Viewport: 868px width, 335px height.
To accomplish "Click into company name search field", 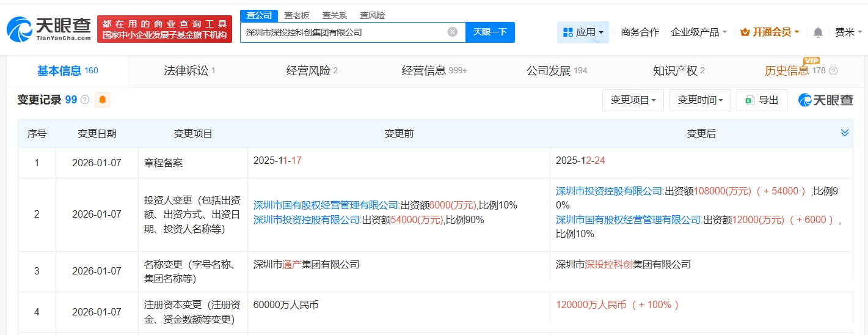I will click(x=342, y=32).
